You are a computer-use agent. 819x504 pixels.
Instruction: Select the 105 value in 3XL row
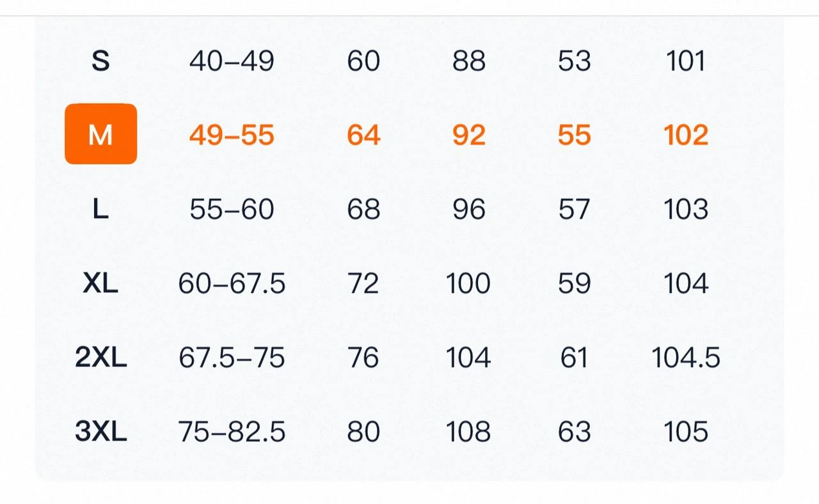[x=686, y=432]
